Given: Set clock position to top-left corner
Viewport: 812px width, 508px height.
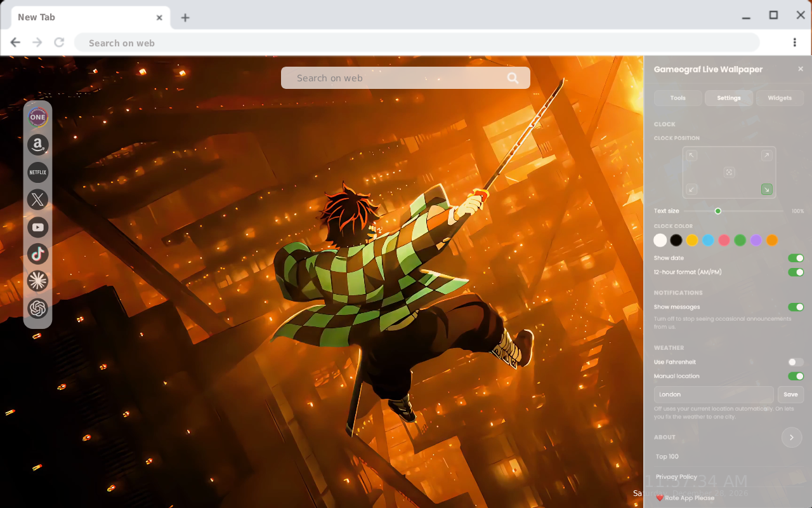Looking at the screenshot, I should click(x=692, y=156).
